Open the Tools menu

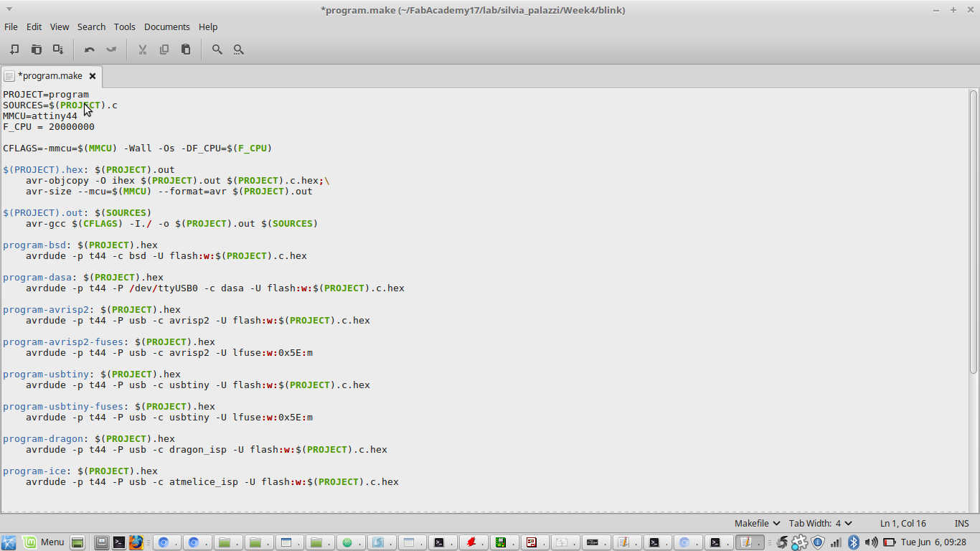[x=124, y=27]
